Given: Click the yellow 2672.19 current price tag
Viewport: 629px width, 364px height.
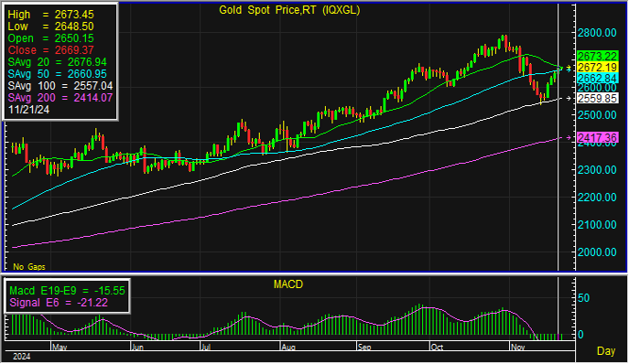Looking at the screenshot, I should pos(597,67).
